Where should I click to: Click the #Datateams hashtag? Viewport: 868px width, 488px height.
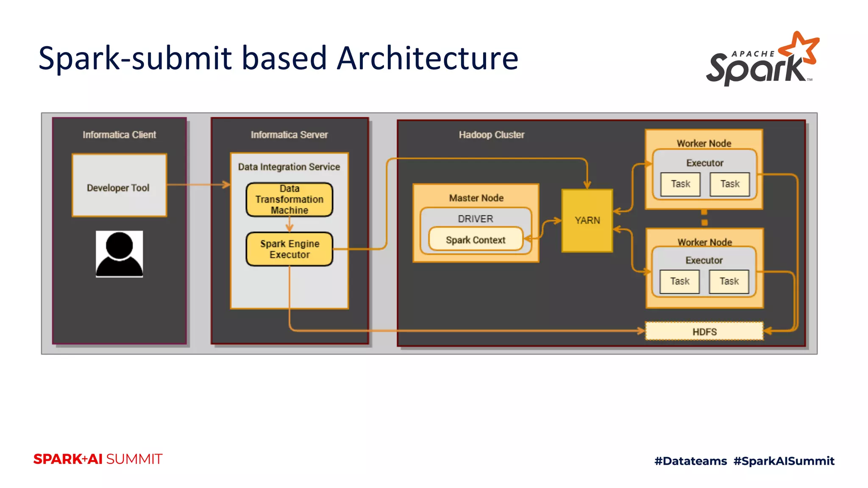tap(690, 461)
